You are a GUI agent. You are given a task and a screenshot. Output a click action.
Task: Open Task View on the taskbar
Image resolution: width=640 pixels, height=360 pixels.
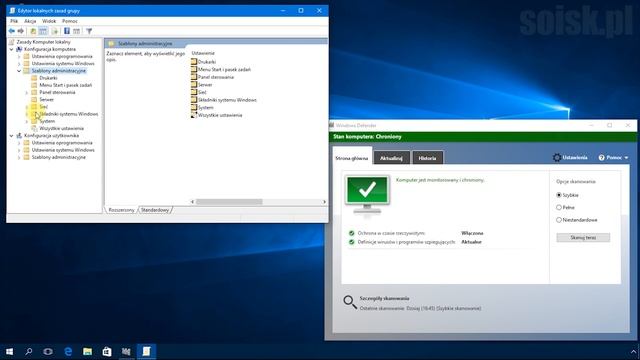pos(48,351)
